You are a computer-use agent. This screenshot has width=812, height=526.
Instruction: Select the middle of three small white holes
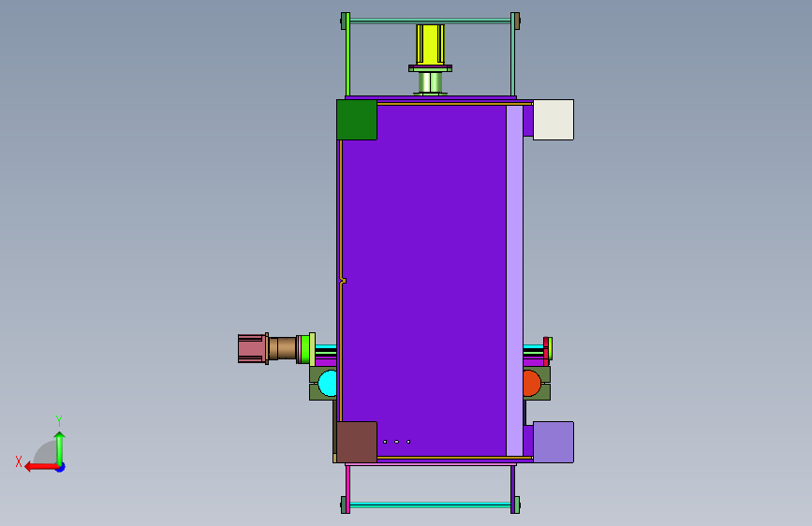pyautogui.click(x=397, y=442)
